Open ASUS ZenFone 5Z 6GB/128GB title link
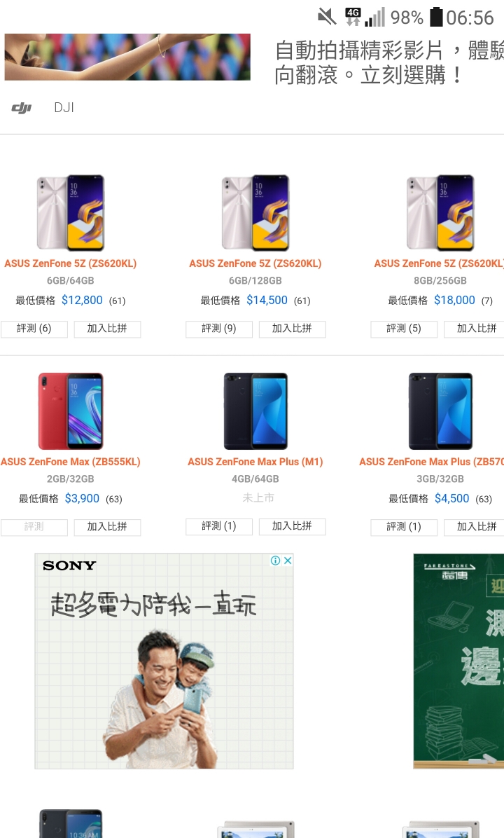Image resolution: width=504 pixels, height=838 pixels. (255, 263)
